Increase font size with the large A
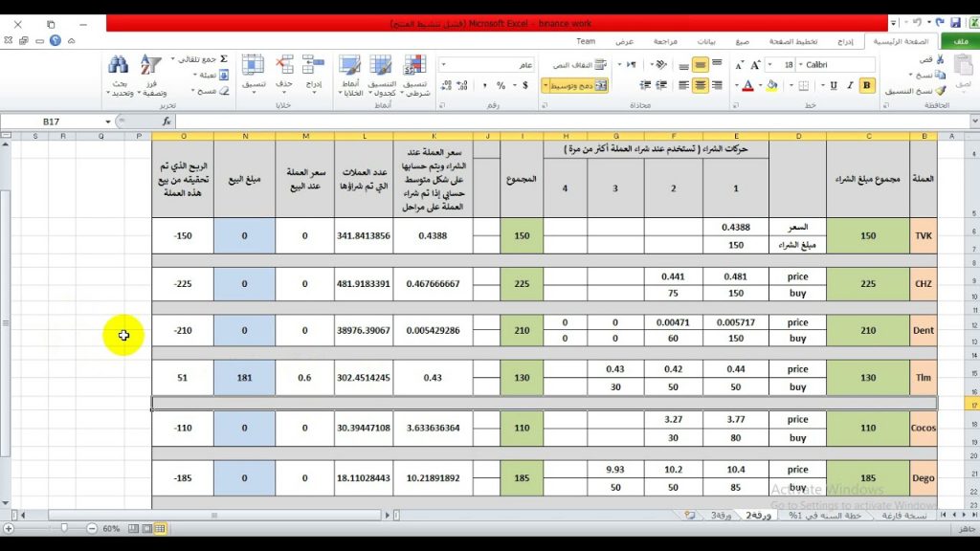980x551 pixels. (755, 65)
